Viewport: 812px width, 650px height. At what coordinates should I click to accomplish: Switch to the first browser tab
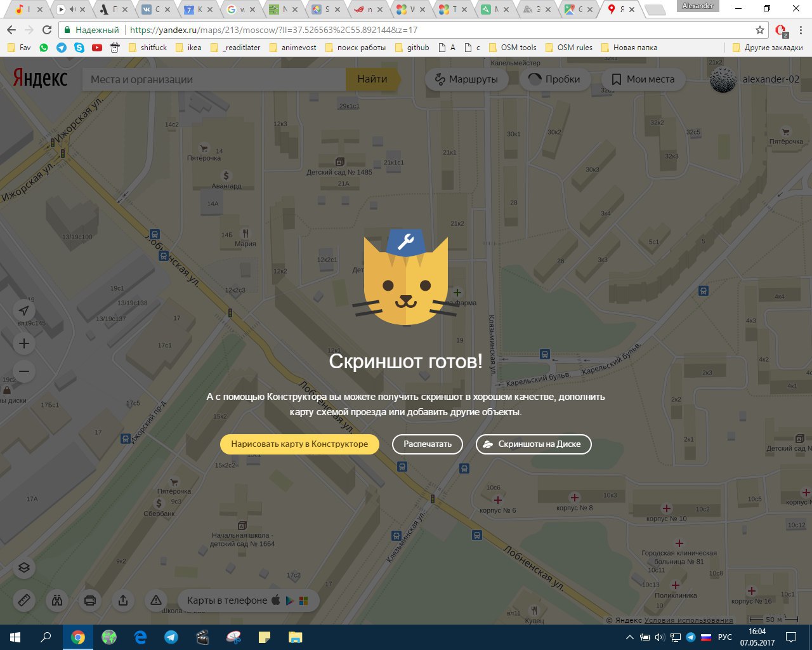29,10
